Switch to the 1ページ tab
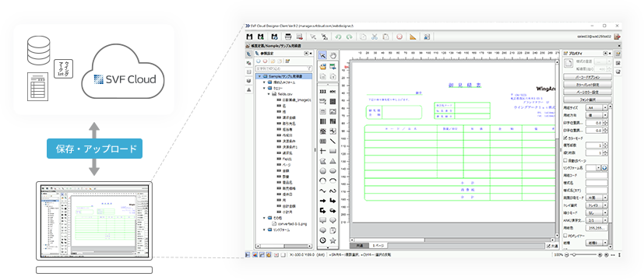The width and height of the screenshot is (644, 280). [x=378, y=246]
